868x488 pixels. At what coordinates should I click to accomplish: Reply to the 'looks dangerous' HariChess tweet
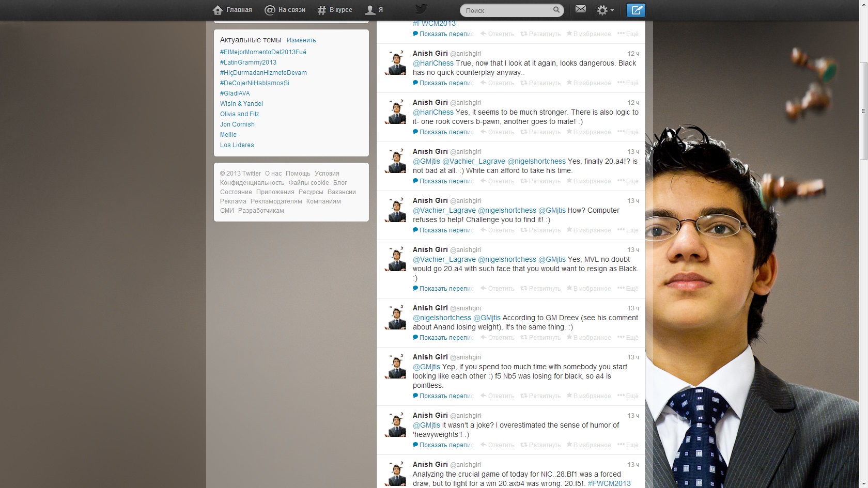497,83
